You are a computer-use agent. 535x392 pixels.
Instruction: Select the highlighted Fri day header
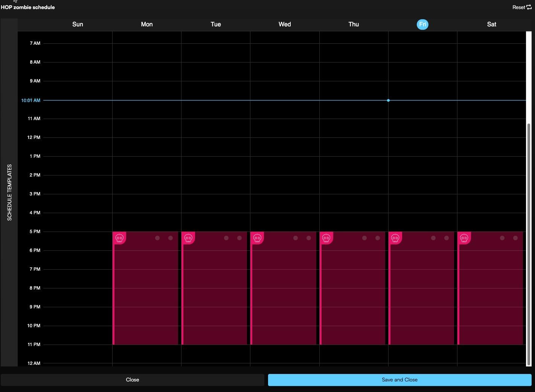point(422,24)
